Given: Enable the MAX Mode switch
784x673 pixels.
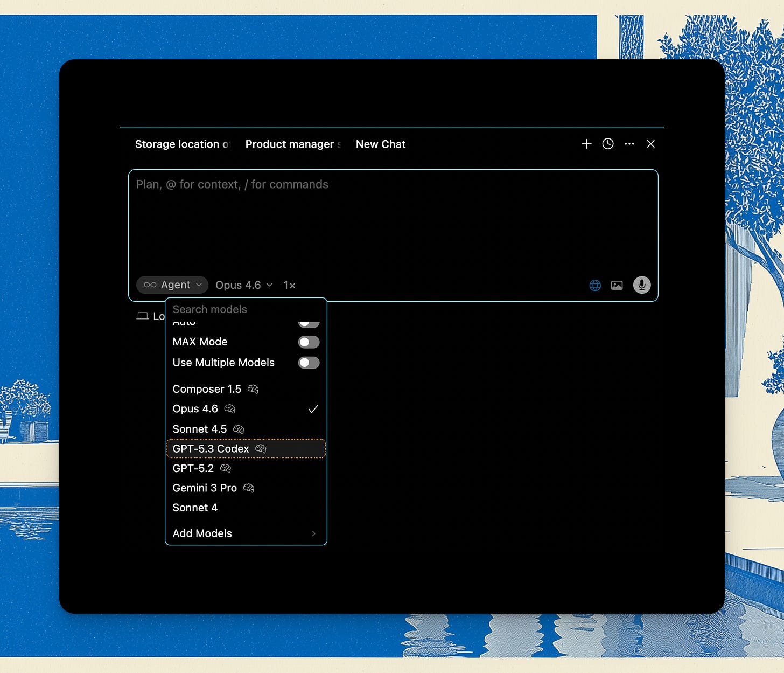Looking at the screenshot, I should click(309, 342).
